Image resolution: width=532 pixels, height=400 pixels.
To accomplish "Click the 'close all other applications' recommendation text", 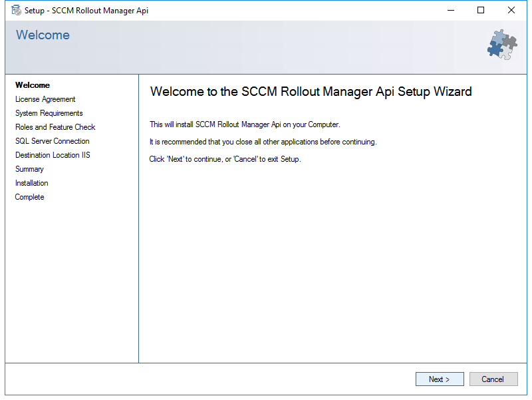I will pos(263,142).
